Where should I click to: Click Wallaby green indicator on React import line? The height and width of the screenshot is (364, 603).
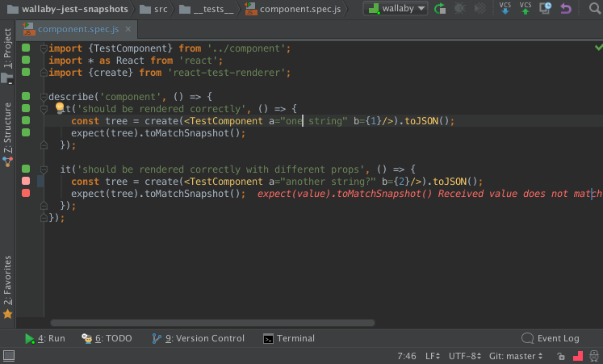coord(26,60)
